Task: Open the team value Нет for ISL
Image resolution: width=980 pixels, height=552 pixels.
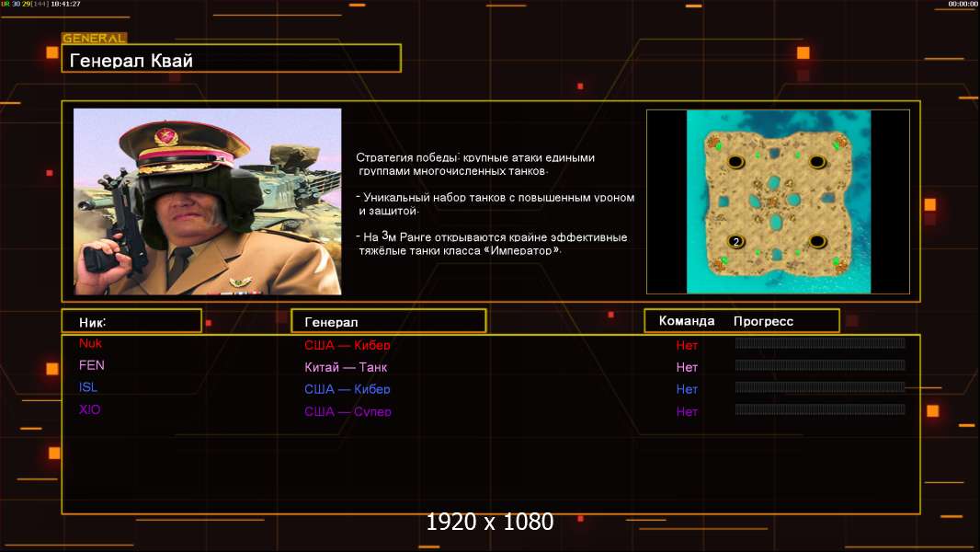Action: click(687, 389)
